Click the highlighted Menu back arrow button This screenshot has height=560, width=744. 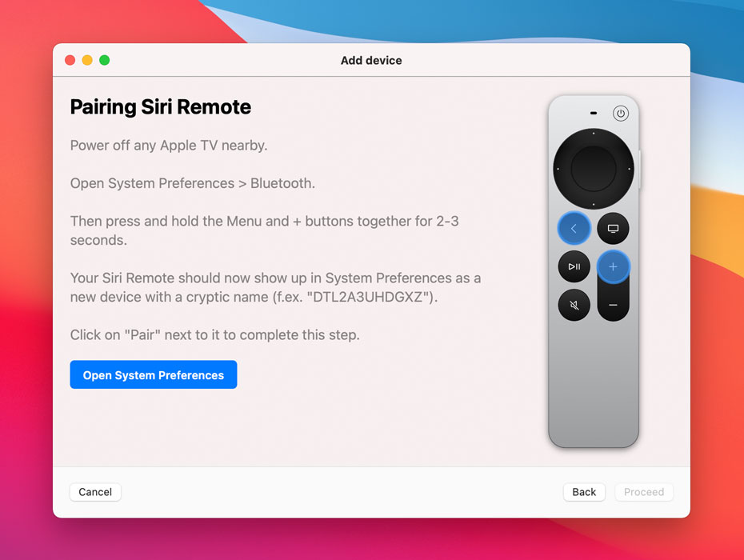click(574, 228)
